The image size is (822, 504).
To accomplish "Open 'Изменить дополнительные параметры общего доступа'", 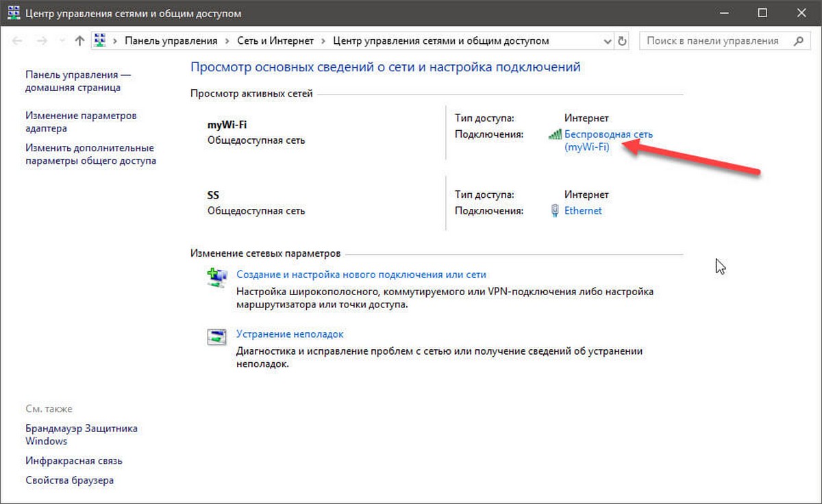I will pos(90,154).
